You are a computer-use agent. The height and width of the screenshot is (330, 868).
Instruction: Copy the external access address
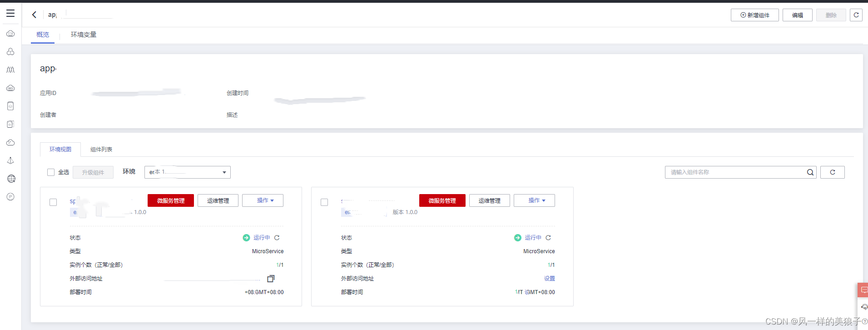click(271, 279)
